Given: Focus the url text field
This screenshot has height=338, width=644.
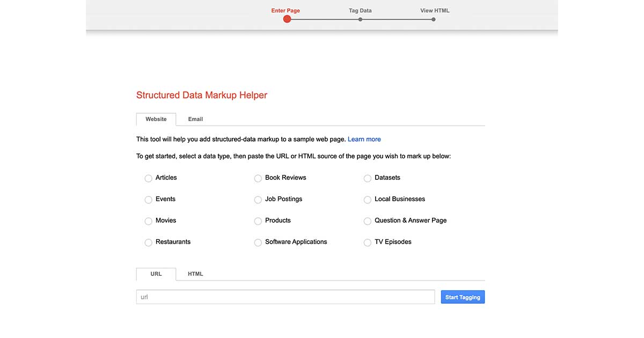Looking at the screenshot, I should (x=286, y=297).
